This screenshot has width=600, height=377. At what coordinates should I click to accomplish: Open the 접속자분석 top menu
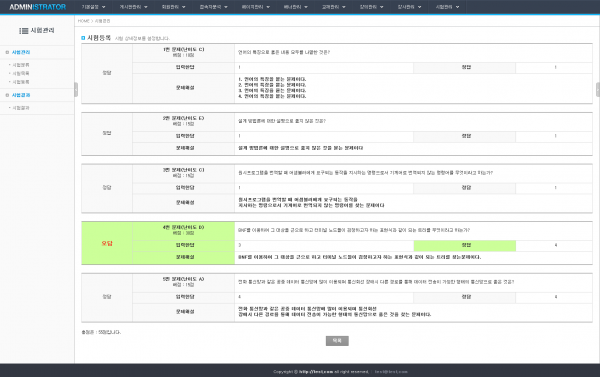point(214,7)
